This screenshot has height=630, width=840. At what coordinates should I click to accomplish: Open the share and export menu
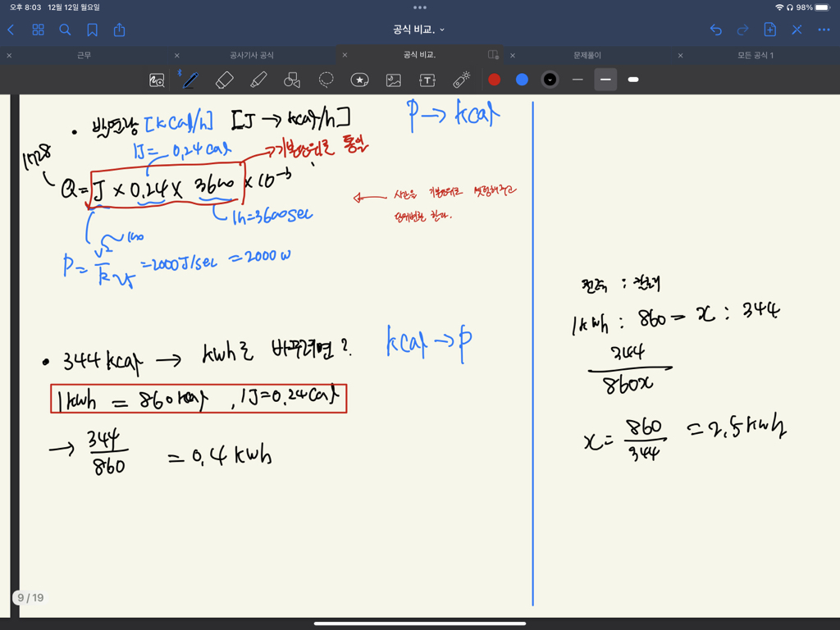click(120, 30)
